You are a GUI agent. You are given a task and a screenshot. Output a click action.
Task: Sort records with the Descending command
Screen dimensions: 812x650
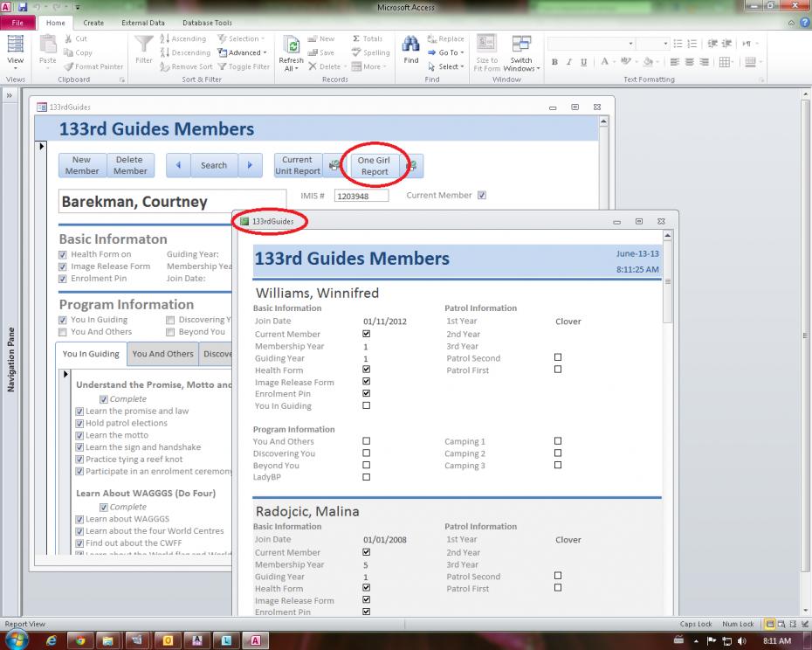[185, 52]
